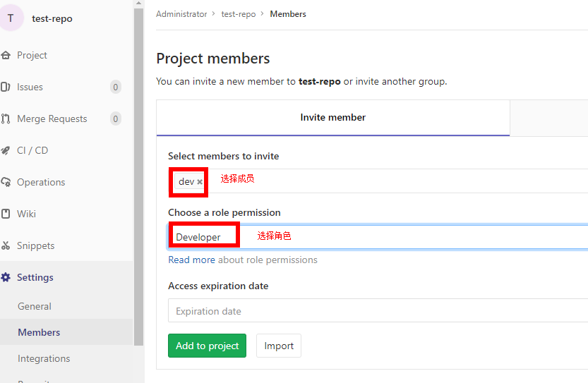Click the Issues count badge

coord(116,87)
